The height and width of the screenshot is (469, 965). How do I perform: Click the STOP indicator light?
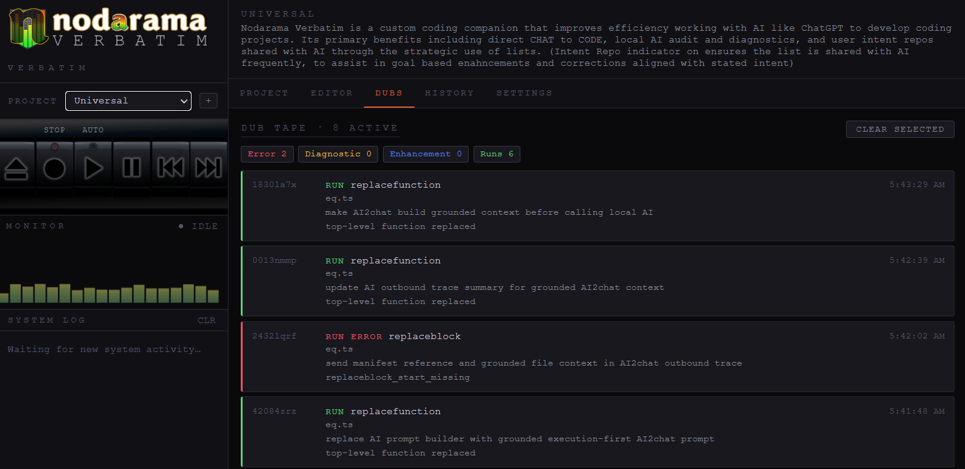point(55,146)
